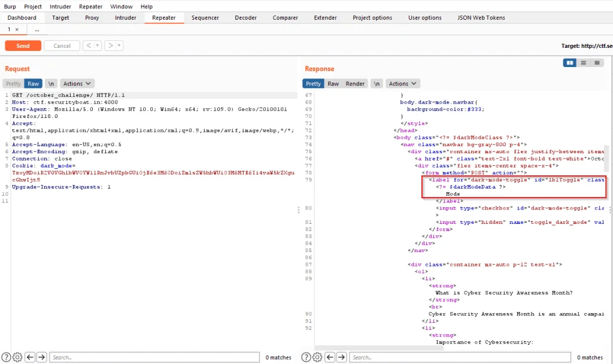Open the Window menu
Viewport: 613px width, 364px height.
(x=121, y=7)
